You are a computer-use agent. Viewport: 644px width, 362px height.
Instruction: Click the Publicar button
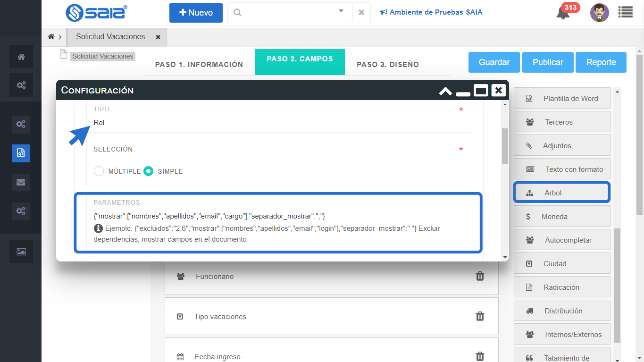[548, 62]
